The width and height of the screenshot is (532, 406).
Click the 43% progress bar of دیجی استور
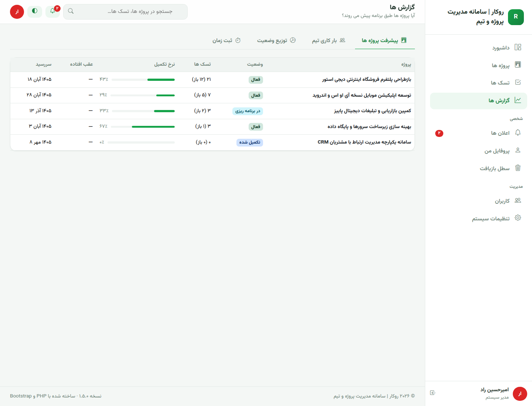(143, 80)
